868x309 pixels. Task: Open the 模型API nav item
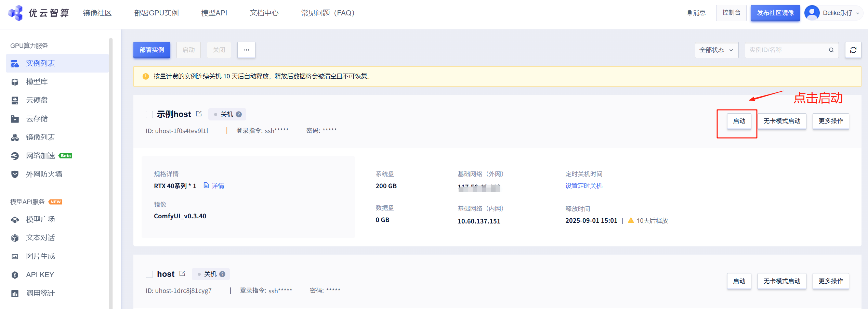(x=214, y=13)
